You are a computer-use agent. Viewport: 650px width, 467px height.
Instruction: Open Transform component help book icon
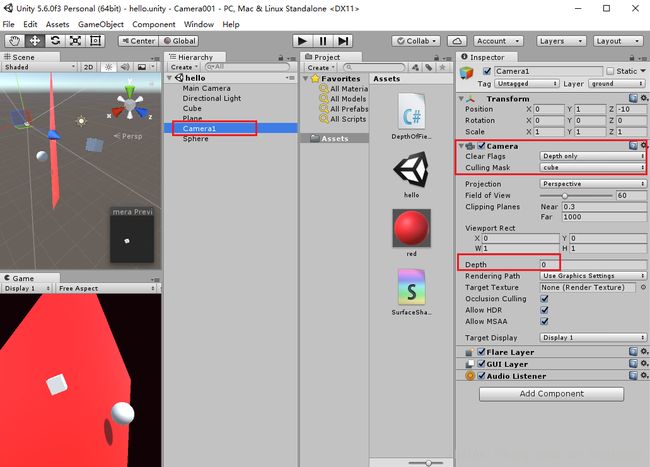[633, 98]
